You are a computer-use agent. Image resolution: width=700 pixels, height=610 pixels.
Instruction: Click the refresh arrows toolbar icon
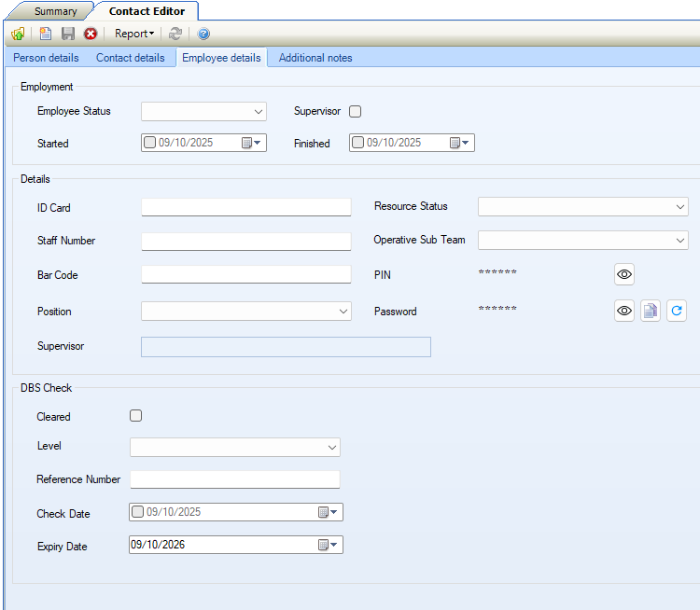175,34
